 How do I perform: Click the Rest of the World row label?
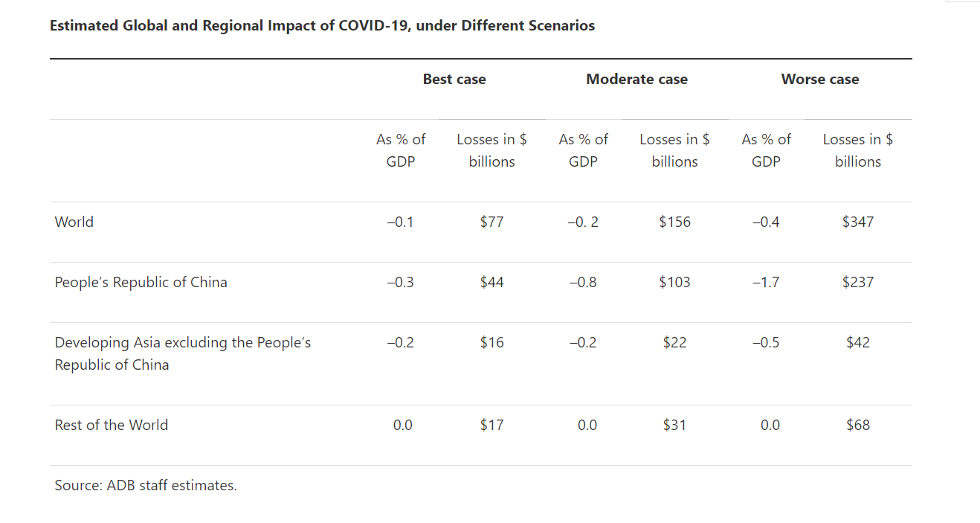pos(112,425)
